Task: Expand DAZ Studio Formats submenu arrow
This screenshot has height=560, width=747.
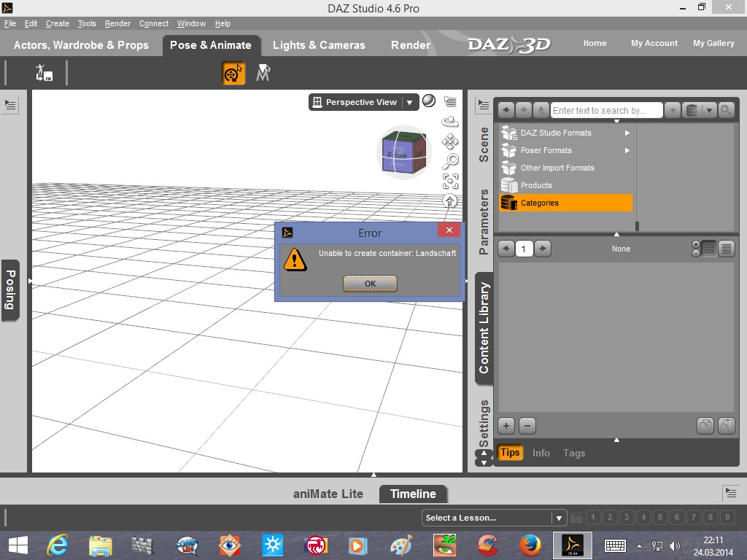Action: pos(627,133)
